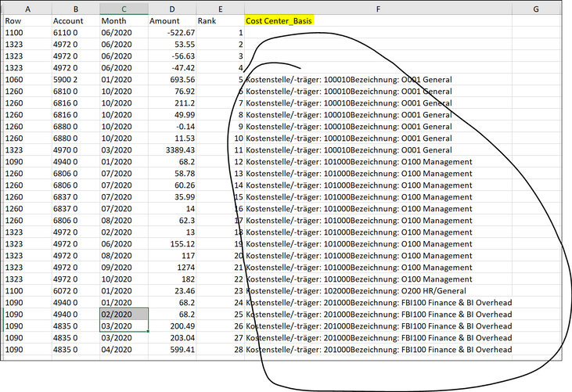Image resolution: width=572 pixels, height=392 pixels.
Task: Click the amount 599.41
Action: [x=172, y=349]
